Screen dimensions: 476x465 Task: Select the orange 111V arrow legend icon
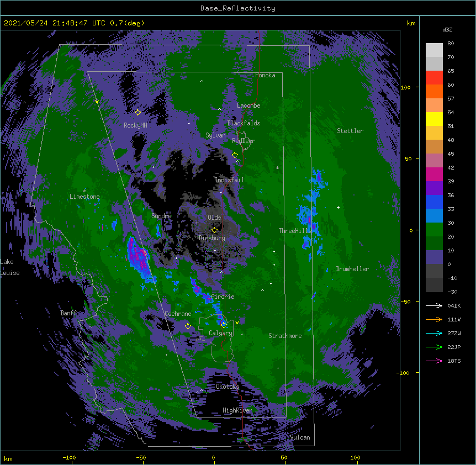click(x=434, y=319)
